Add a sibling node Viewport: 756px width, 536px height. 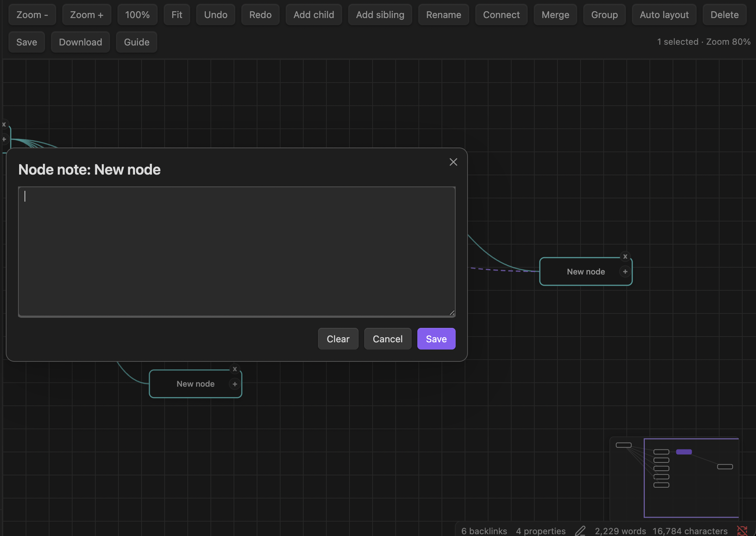click(x=380, y=15)
